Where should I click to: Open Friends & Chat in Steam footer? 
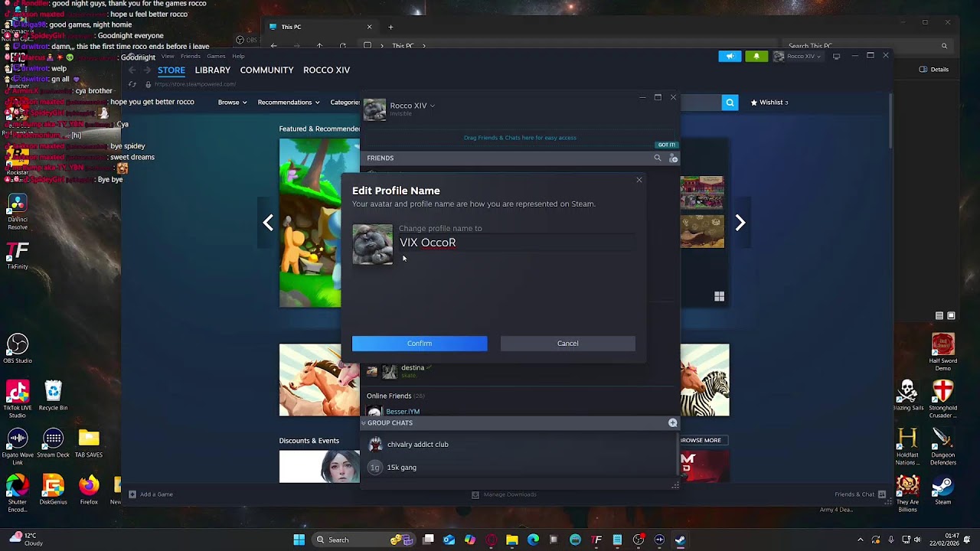(x=860, y=494)
